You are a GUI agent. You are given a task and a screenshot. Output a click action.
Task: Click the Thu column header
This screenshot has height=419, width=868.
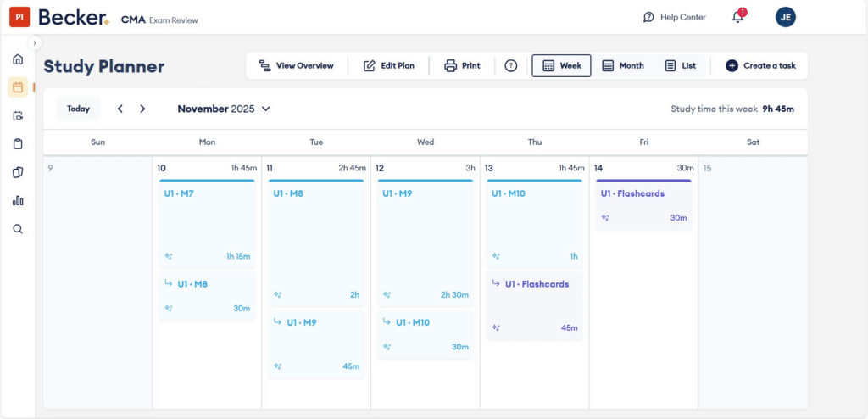point(535,142)
